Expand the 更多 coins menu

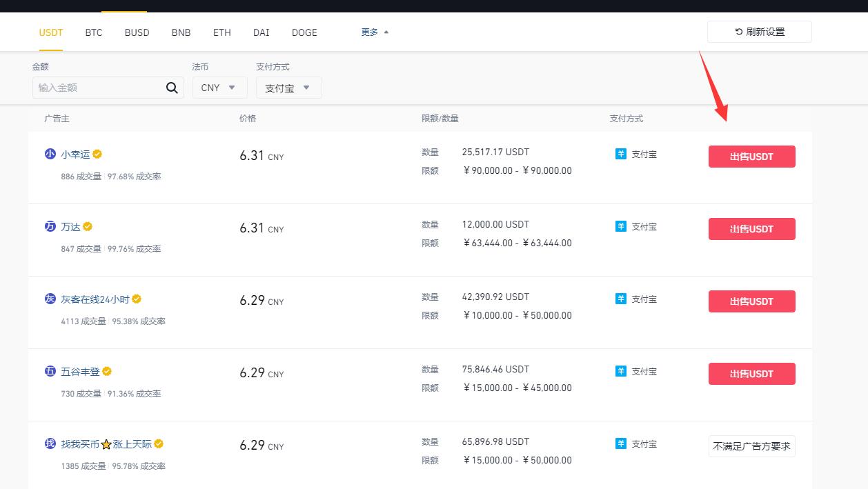pos(375,32)
